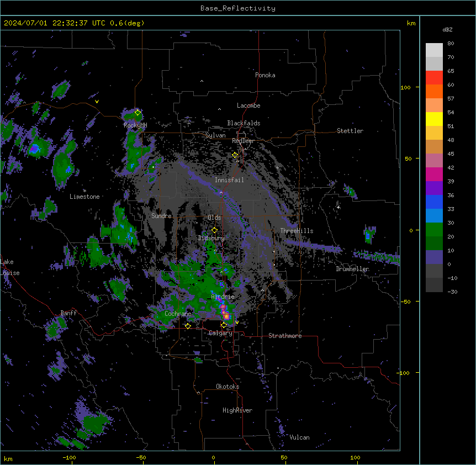The width and height of the screenshot is (476, 465).
Task: Click the Blackfalds city label
Action: tap(244, 123)
